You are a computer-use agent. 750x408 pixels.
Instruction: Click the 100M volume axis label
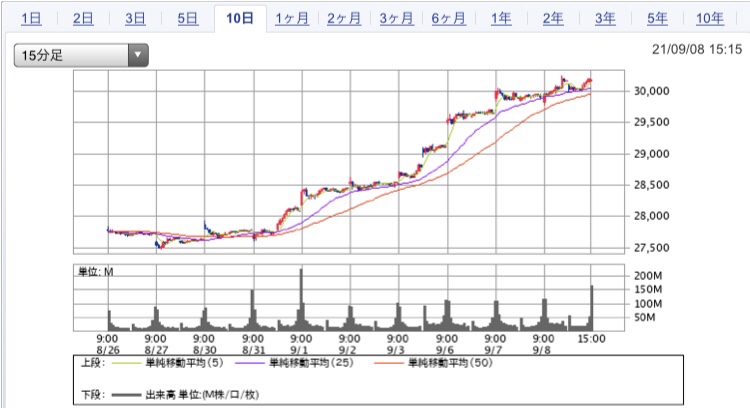[x=648, y=304]
